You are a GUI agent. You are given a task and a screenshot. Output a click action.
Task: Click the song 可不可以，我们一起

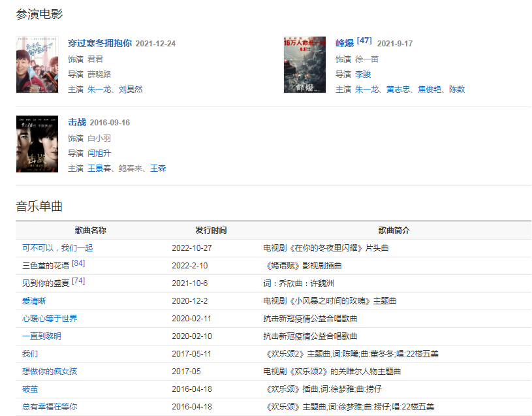pyautogui.click(x=57, y=248)
